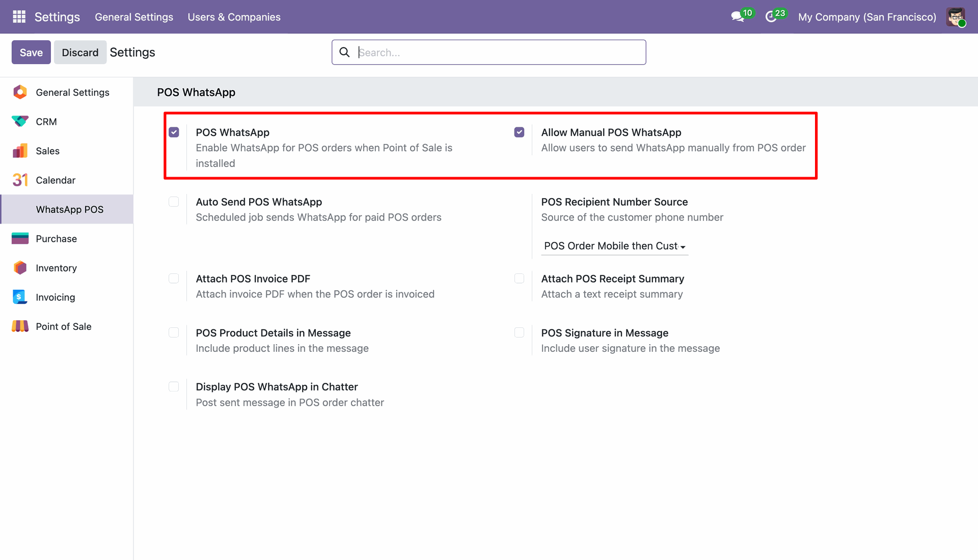
Task: Click the Attach POS Receipt Summary label
Action: (x=612, y=278)
